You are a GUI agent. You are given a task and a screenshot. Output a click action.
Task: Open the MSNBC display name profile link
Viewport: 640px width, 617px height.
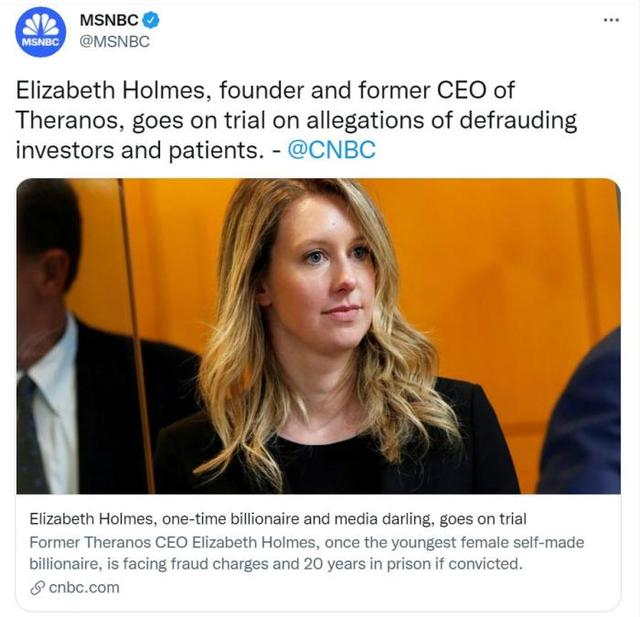click(108, 20)
